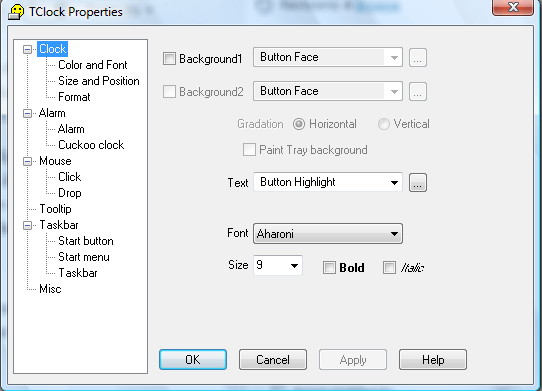Enable the Background1 checkbox

point(169,58)
